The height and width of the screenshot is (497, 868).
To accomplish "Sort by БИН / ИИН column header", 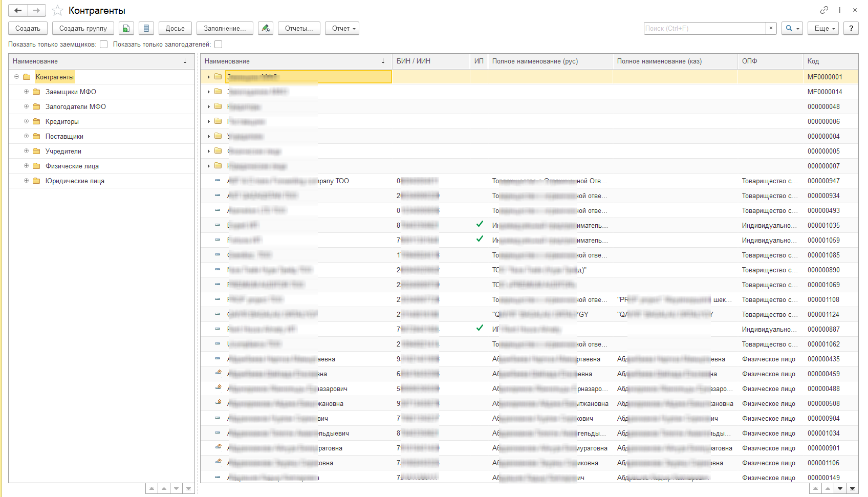I will coord(431,61).
